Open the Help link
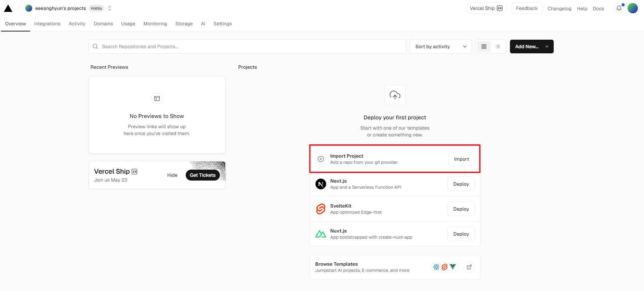 point(582,9)
